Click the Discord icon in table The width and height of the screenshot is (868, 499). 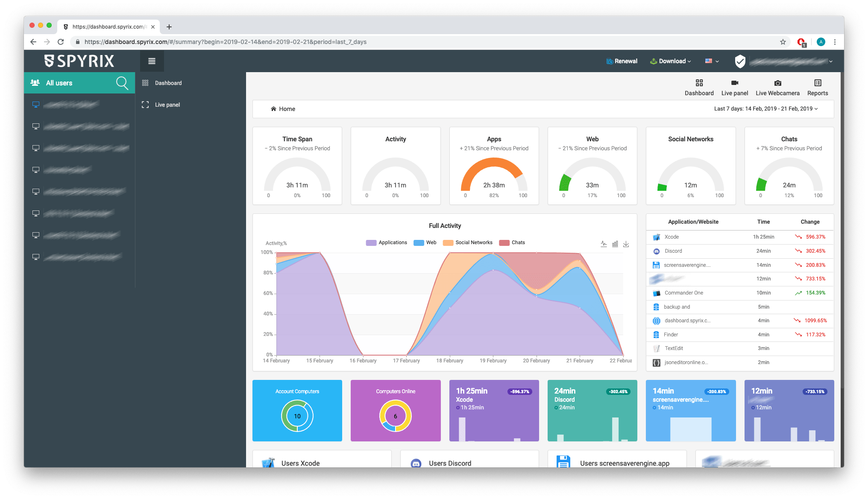coord(657,251)
